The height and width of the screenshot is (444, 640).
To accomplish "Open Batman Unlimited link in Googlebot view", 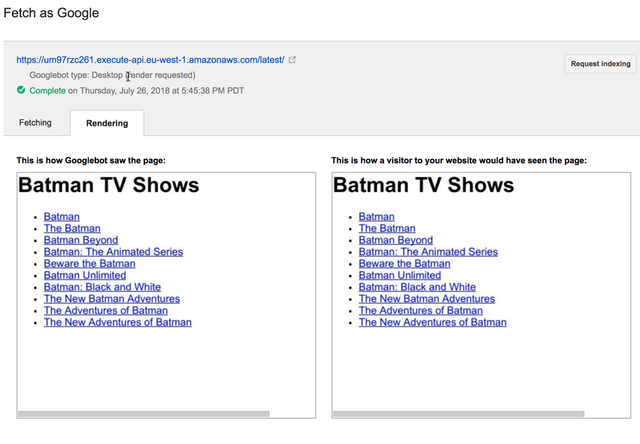I will (85, 275).
